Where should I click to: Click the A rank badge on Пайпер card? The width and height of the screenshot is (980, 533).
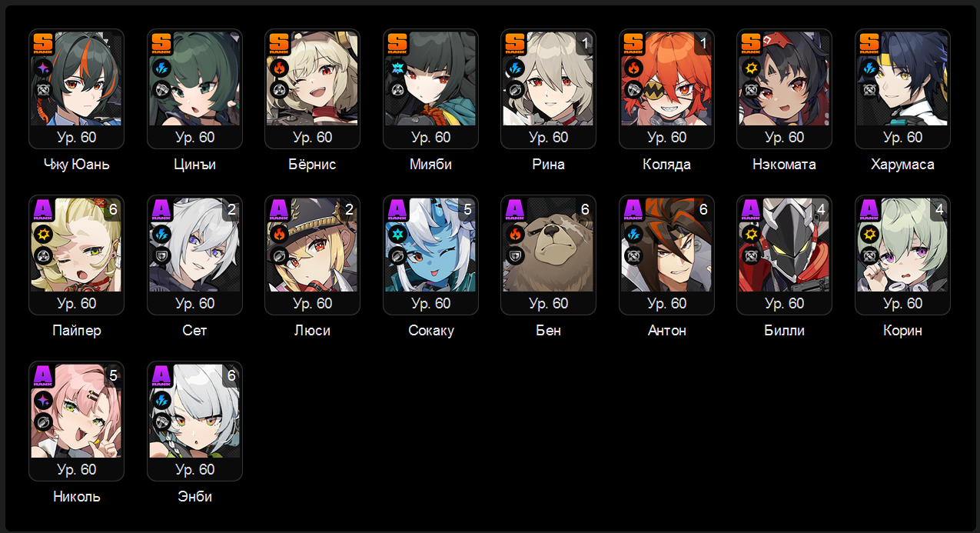click(44, 209)
